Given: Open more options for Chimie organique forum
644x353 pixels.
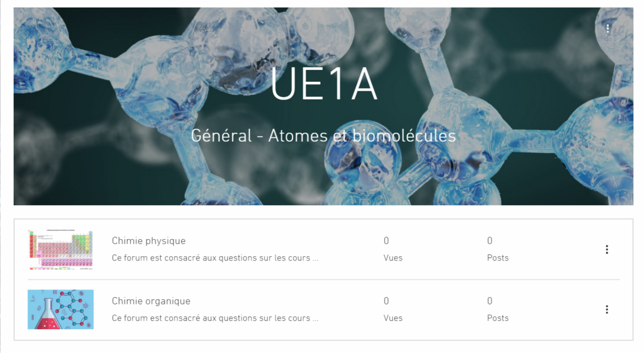Looking at the screenshot, I should coord(607,310).
